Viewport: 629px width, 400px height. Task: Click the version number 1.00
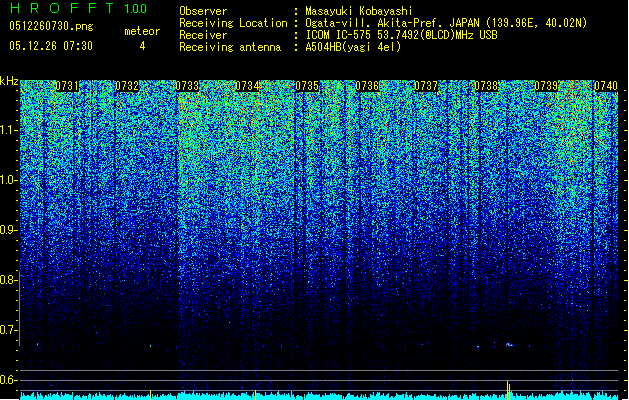[135, 9]
